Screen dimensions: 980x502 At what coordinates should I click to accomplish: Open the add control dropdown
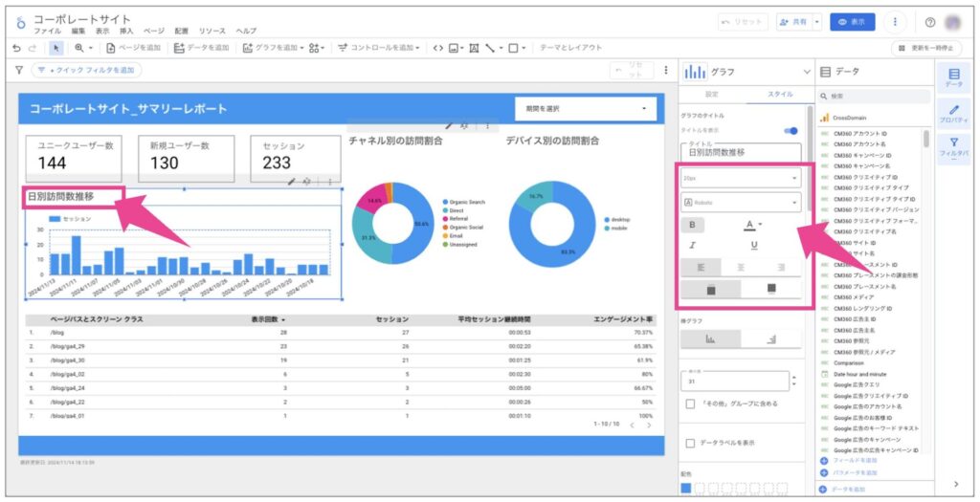(379, 48)
